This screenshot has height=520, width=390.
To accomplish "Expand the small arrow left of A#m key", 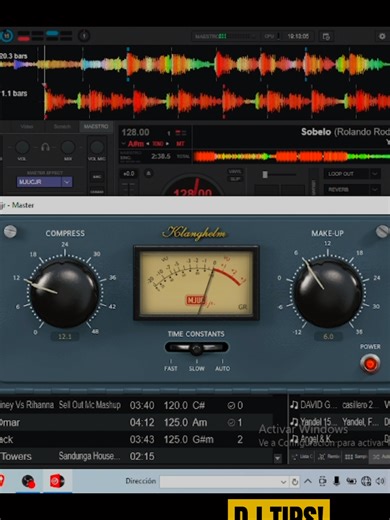I will tap(123, 144).
